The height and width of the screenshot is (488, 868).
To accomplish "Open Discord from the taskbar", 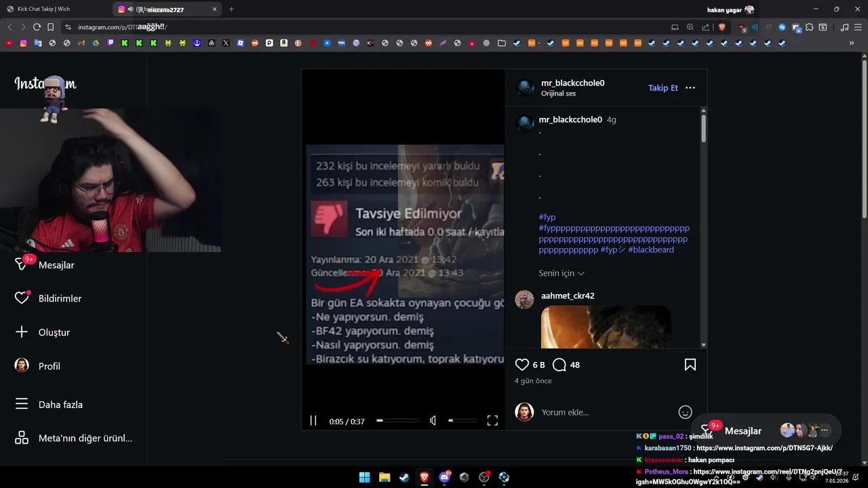I will click(444, 477).
